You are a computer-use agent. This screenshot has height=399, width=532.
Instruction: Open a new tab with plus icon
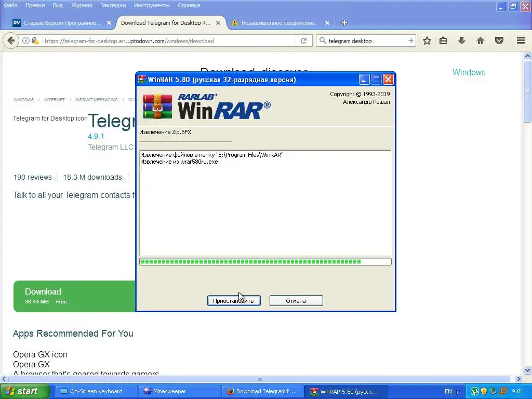(x=344, y=23)
